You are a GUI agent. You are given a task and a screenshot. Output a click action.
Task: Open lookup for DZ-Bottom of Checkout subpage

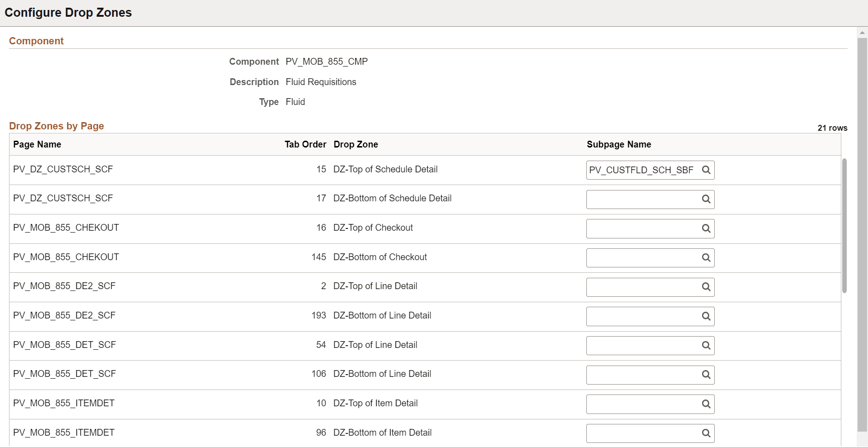click(x=707, y=257)
